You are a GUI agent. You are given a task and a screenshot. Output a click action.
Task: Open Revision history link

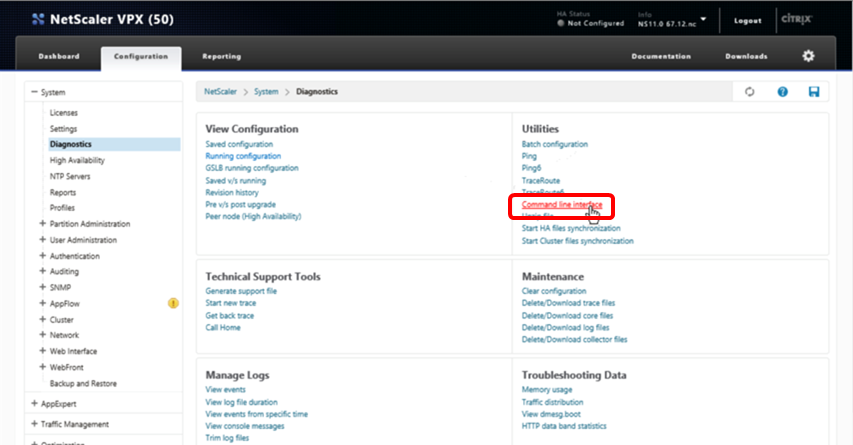232,193
